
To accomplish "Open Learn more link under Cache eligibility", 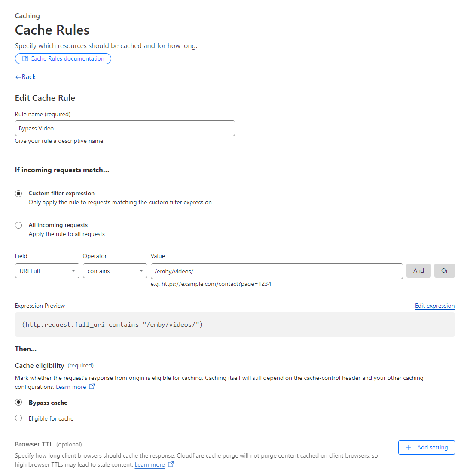I will 71,387.
